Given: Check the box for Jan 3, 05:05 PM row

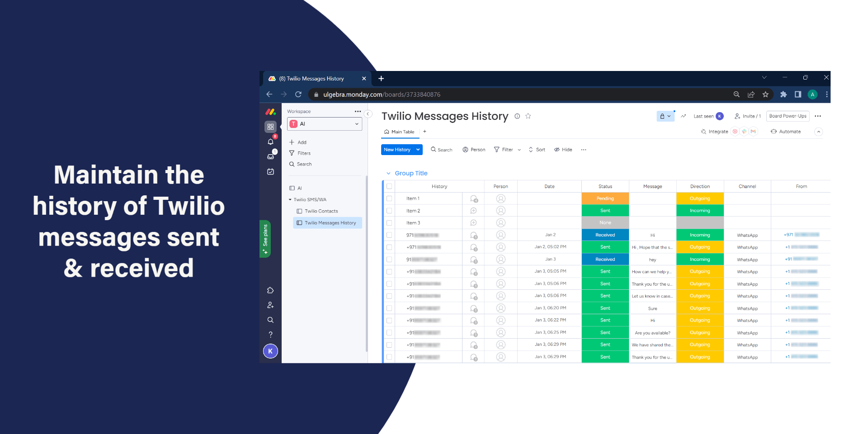Looking at the screenshot, I should click(389, 272).
